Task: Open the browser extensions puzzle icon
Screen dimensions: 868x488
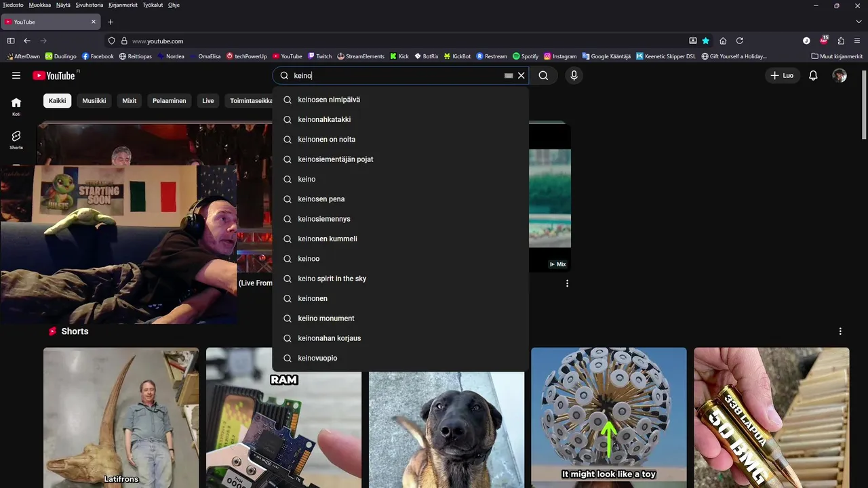Action: [841, 41]
